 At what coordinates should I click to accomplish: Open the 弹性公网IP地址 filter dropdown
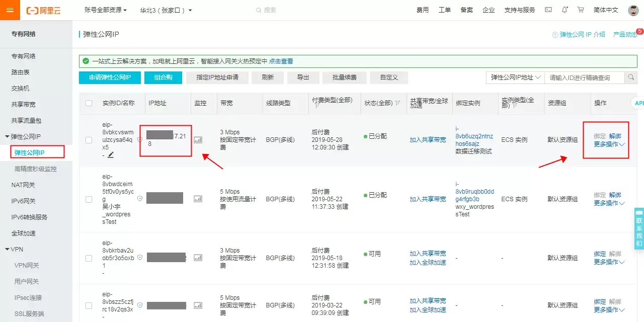pos(515,77)
